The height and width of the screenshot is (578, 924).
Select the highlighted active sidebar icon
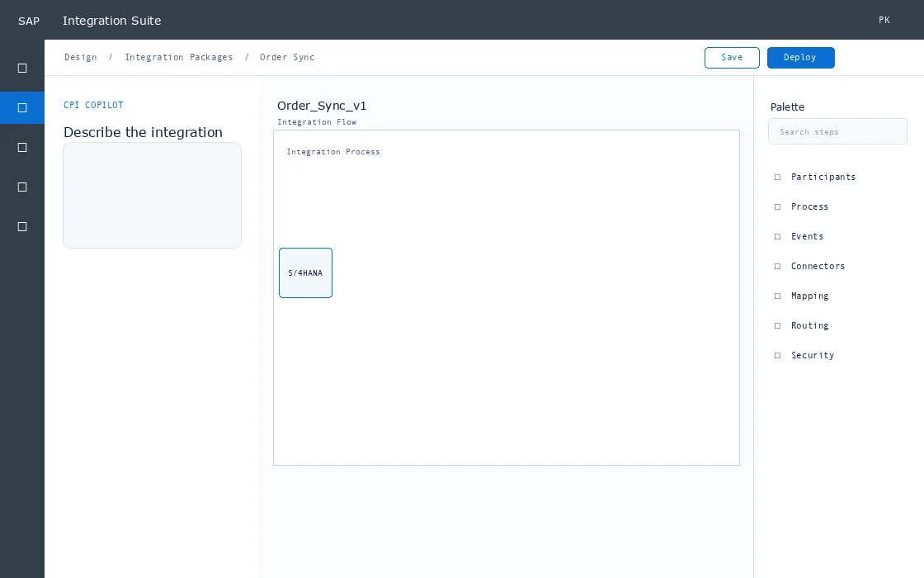[22, 108]
